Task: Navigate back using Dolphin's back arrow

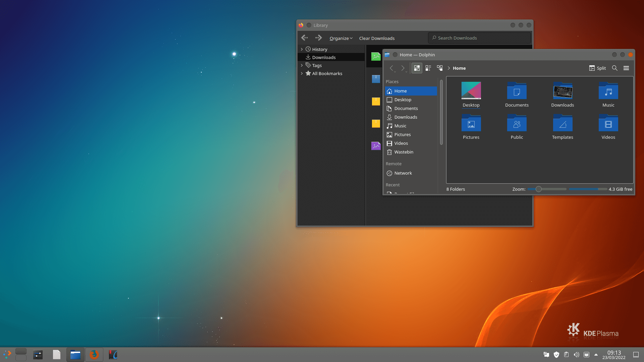Action: pos(392,68)
